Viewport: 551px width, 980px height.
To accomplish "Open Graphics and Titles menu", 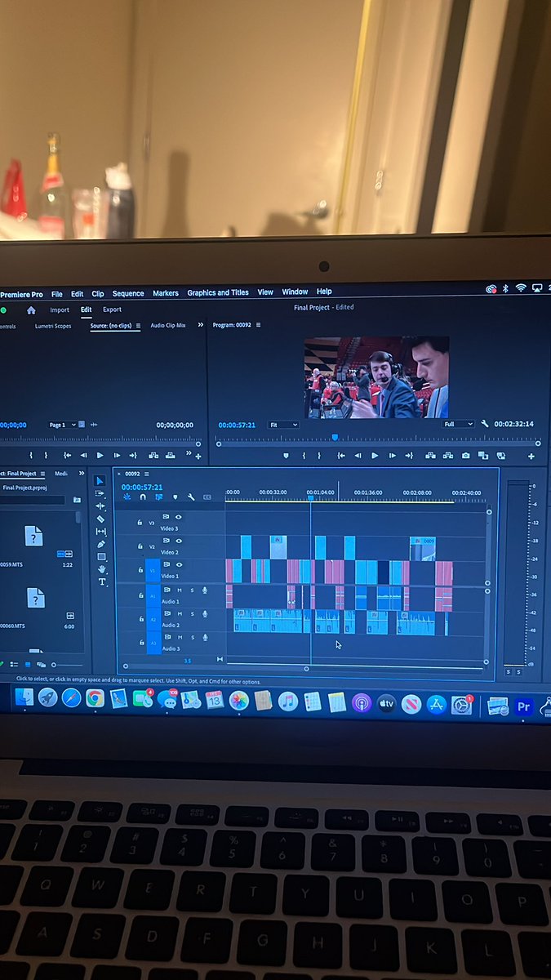I will (218, 292).
